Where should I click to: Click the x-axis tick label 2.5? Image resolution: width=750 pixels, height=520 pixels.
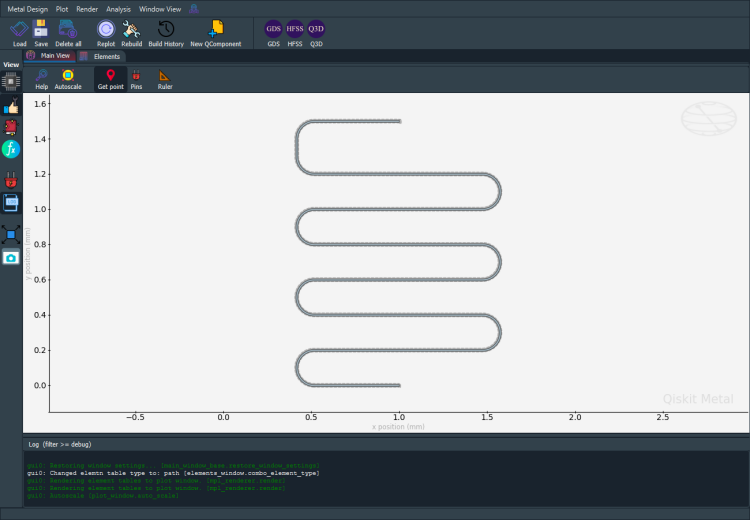pos(662,417)
